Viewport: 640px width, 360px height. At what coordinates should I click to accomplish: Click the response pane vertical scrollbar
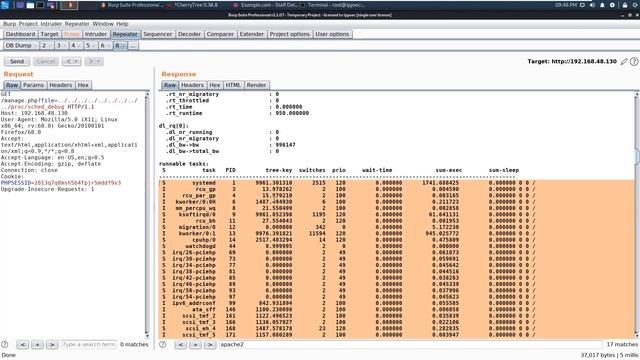(637, 214)
